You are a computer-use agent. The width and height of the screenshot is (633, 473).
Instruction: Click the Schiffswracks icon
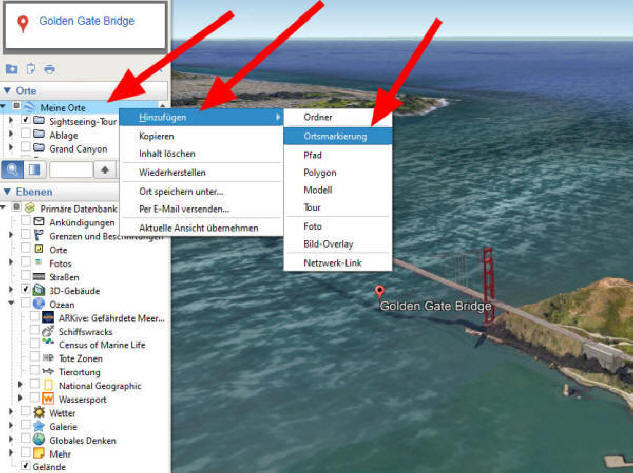[48, 331]
